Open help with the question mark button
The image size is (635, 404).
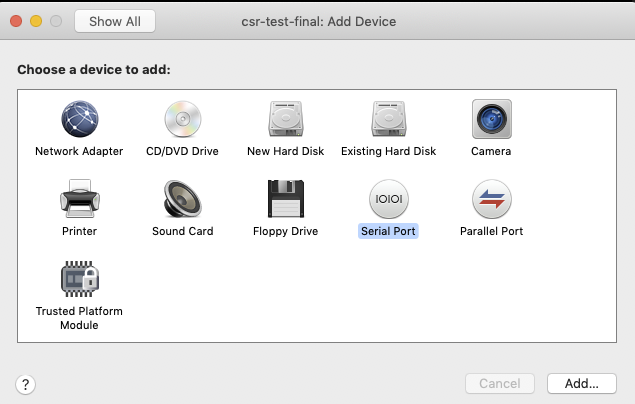coord(26,384)
